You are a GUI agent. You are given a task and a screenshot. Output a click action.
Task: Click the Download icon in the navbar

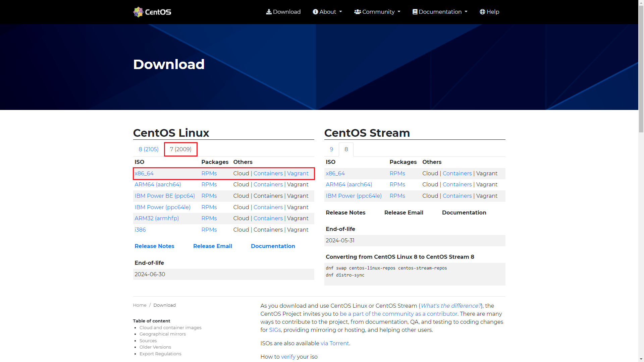269,12
